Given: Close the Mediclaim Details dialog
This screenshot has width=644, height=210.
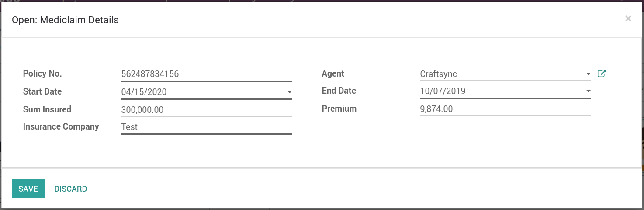Looking at the screenshot, I should (628, 18).
